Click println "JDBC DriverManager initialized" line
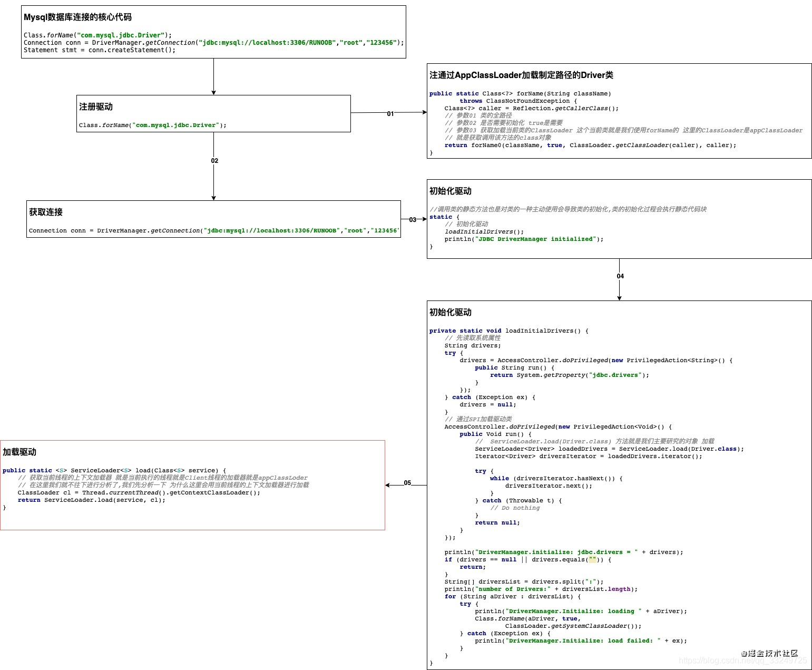Screen dimensions: 812x670 pos(524,239)
